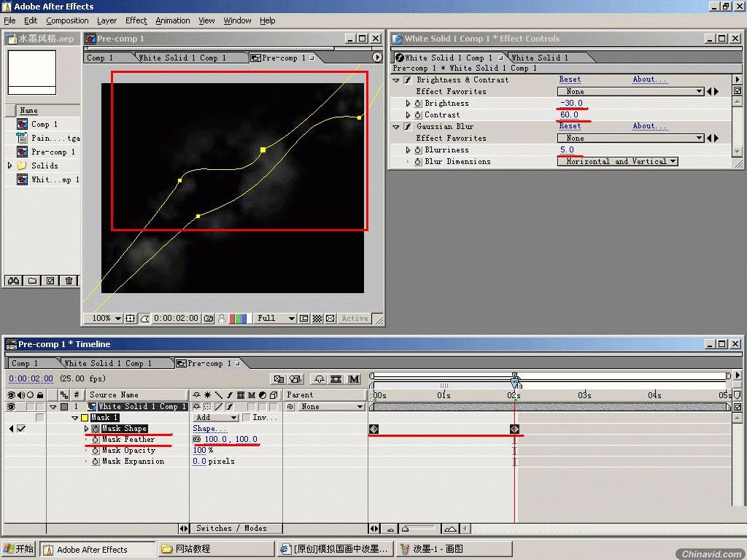747x560 pixels.
Task: Click the Contrast value 60.0
Action: click(569, 114)
